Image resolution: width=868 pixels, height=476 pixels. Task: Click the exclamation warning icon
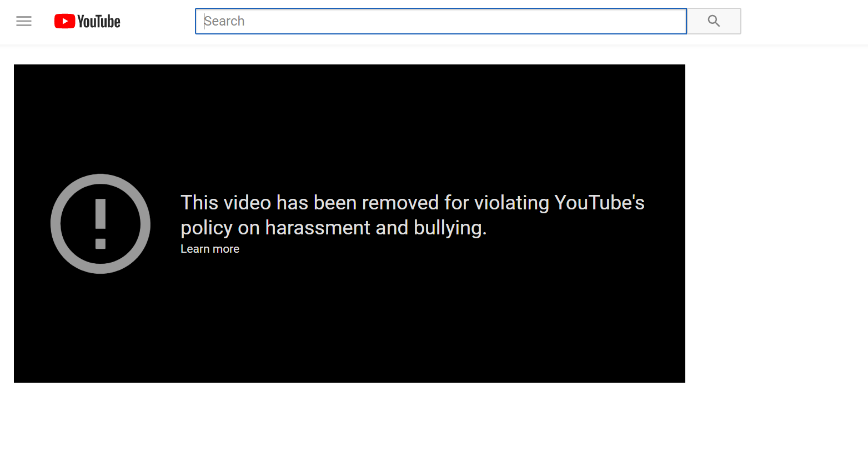click(x=101, y=224)
